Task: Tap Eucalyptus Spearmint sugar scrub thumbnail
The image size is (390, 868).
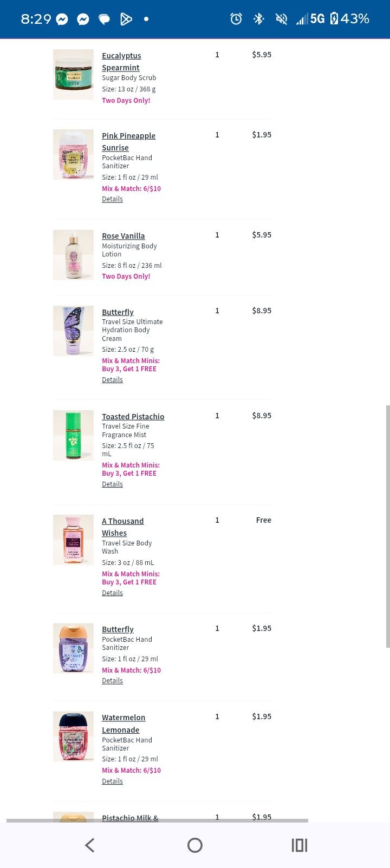Action: [x=73, y=75]
